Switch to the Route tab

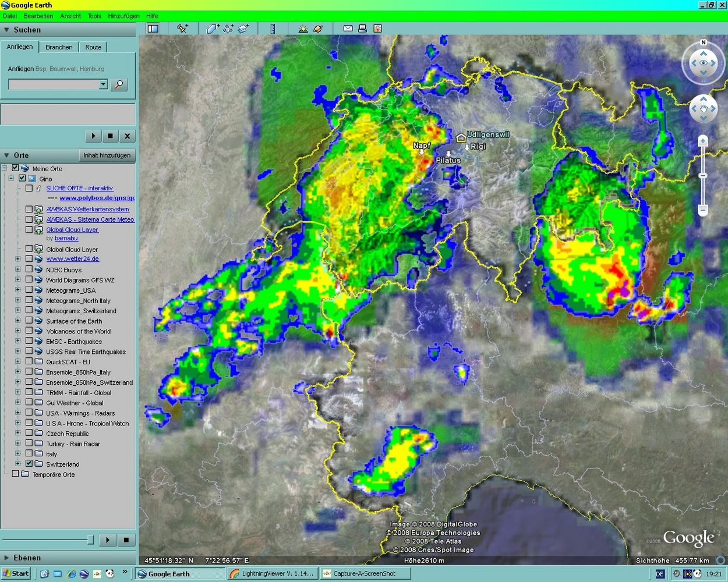click(x=93, y=47)
